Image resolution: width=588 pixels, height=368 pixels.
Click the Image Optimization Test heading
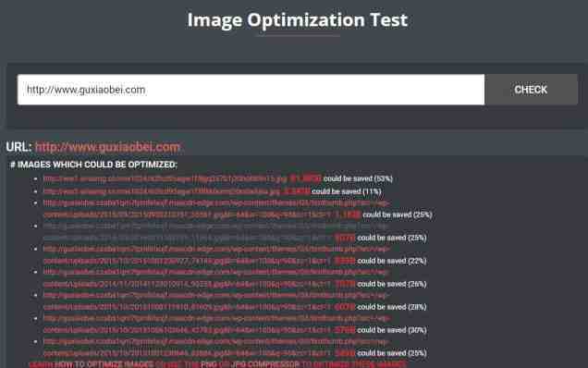coord(298,20)
